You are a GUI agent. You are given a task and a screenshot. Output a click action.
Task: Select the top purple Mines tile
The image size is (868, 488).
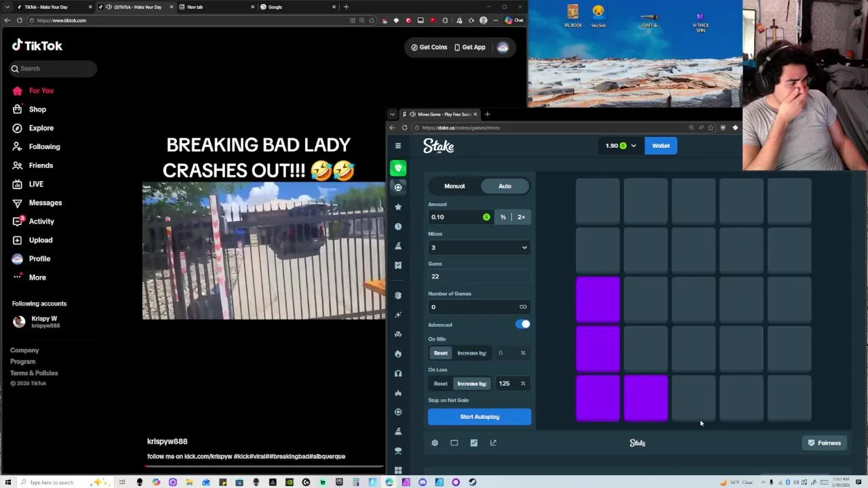tap(598, 299)
